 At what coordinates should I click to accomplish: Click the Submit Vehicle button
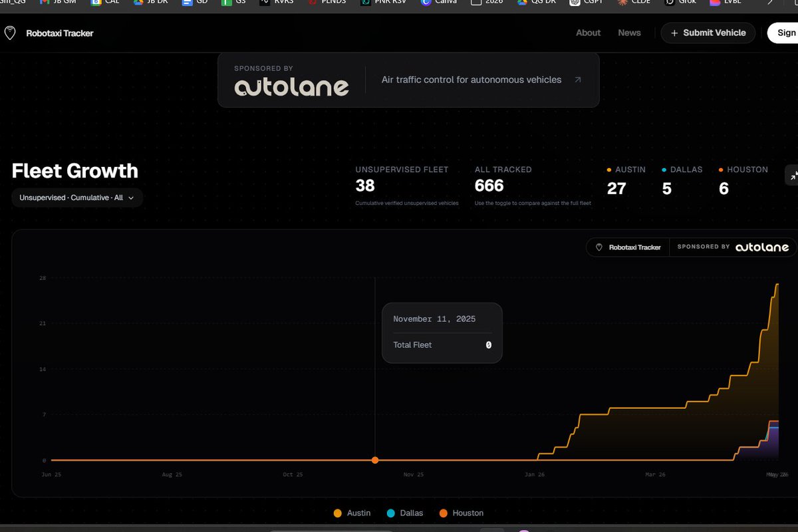[708, 33]
